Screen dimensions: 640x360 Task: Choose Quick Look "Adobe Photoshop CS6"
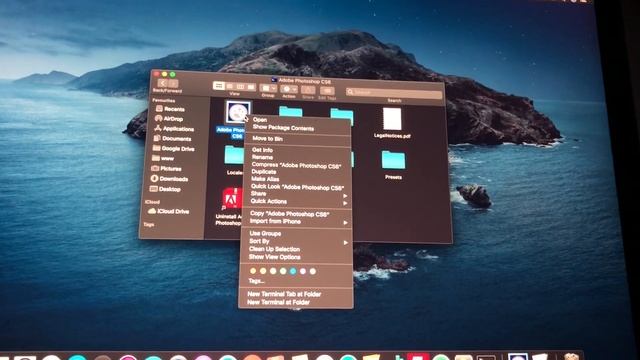(x=297, y=187)
